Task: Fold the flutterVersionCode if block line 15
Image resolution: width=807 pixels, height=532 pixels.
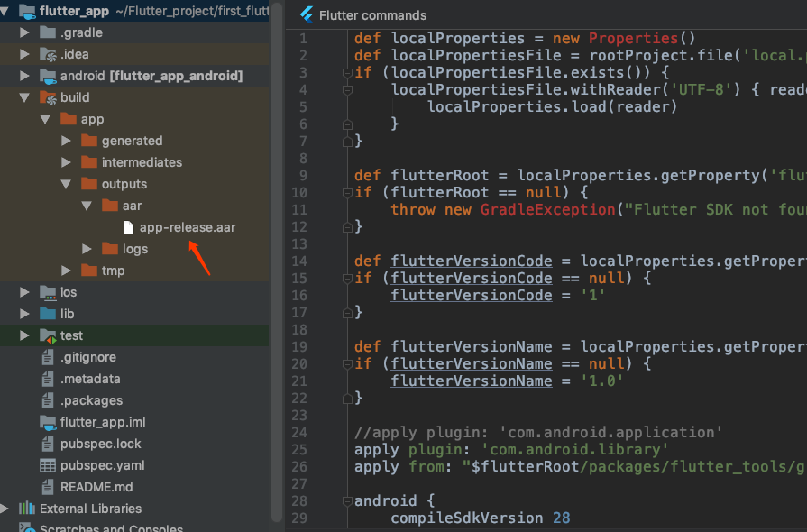Action: tap(347, 279)
